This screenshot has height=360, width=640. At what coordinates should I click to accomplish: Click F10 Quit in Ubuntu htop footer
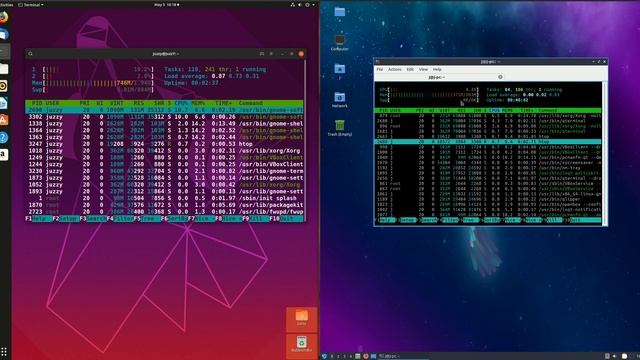tap(286, 219)
